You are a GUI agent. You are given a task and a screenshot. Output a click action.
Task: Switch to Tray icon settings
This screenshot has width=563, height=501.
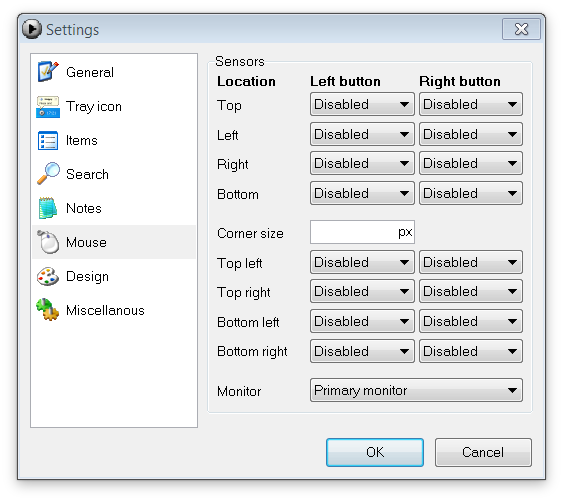114,106
